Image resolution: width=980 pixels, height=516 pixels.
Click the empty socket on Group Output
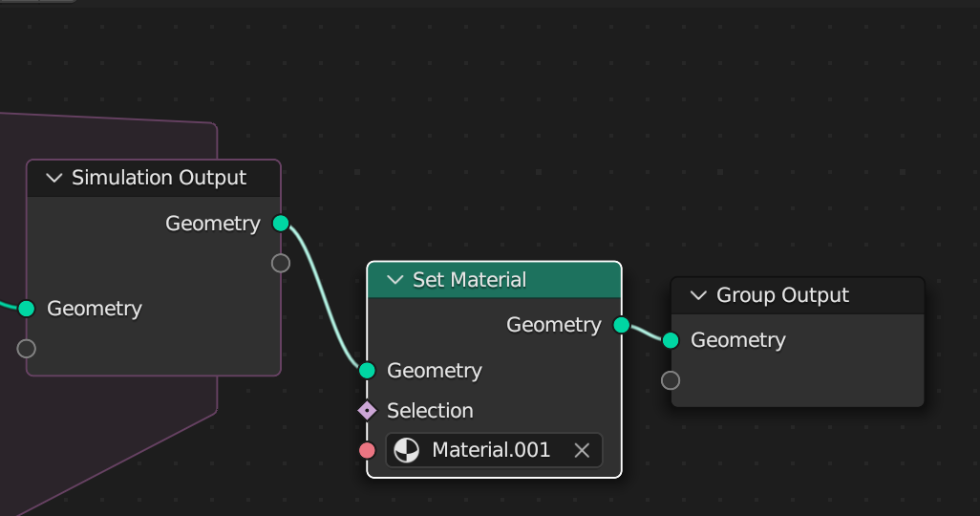[x=671, y=380]
